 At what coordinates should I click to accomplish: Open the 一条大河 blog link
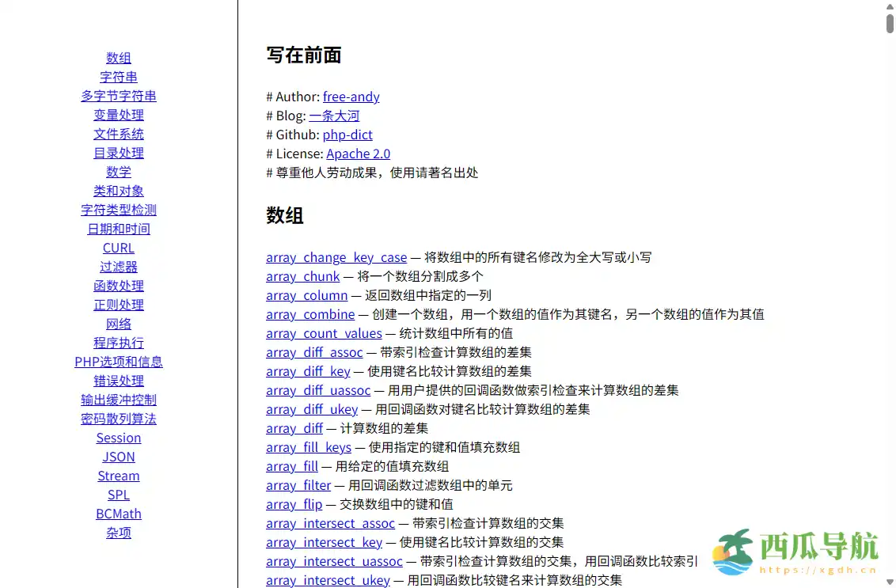[x=334, y=116]
